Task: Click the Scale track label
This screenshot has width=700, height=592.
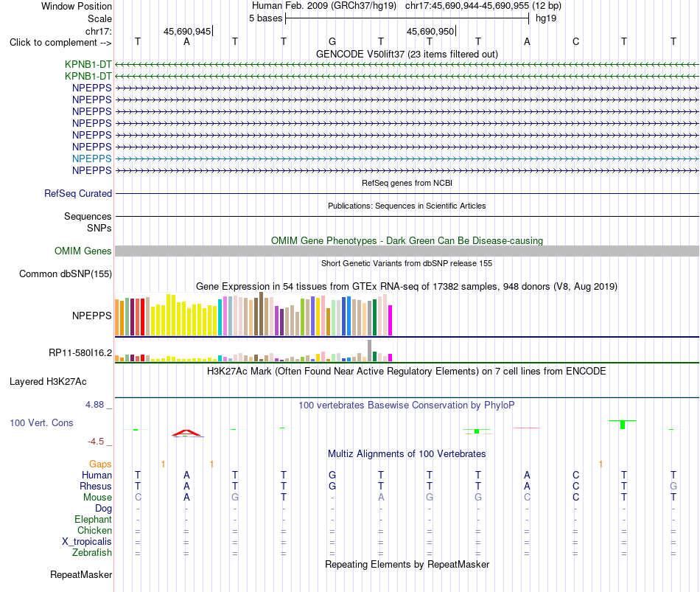Action: [99, 18]
